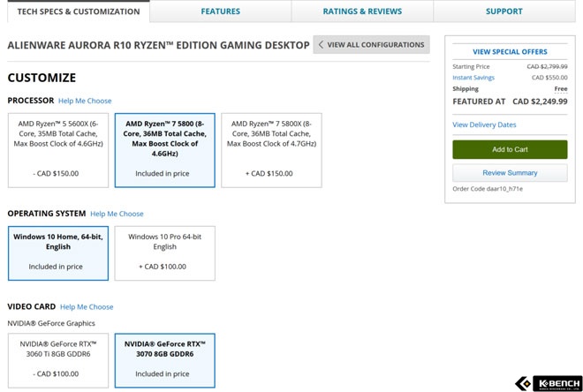Click the Starting Price label

[471, 66]
